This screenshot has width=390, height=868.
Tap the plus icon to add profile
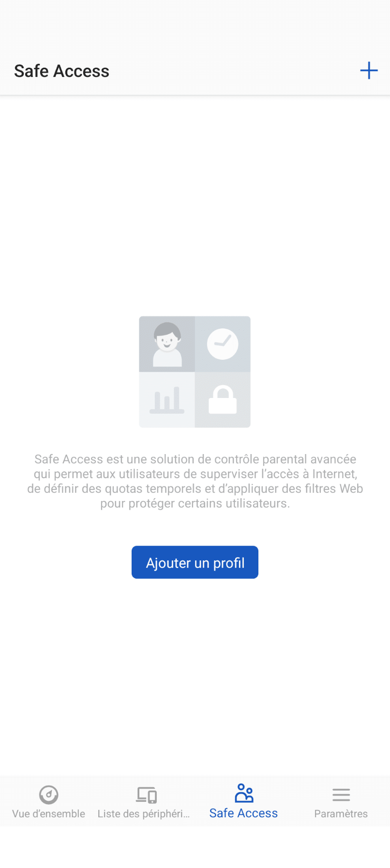pos(369,71)
